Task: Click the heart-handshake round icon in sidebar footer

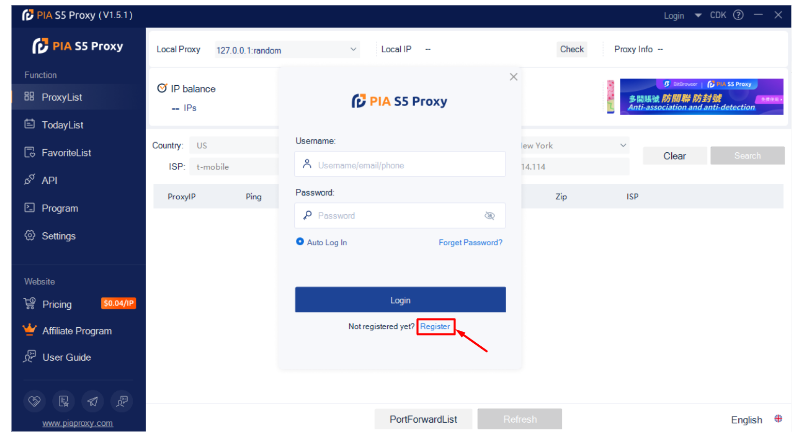Action: tap(34, 401)
